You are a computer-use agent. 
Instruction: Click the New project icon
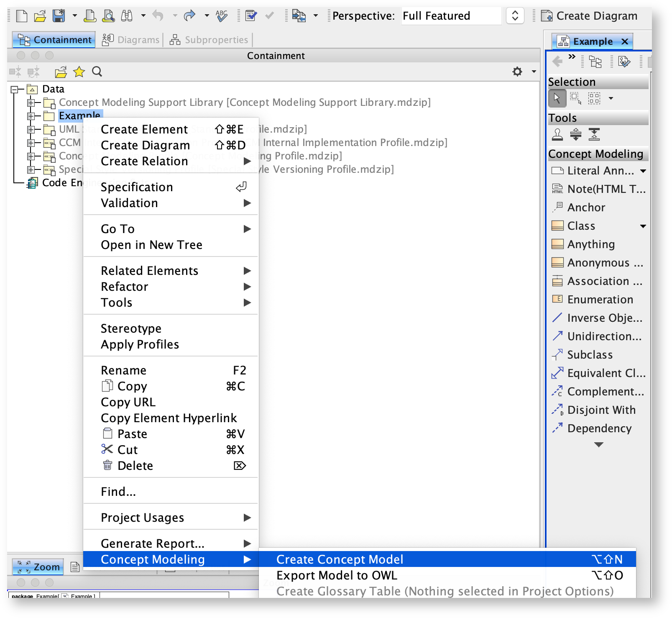click(21, 16)
